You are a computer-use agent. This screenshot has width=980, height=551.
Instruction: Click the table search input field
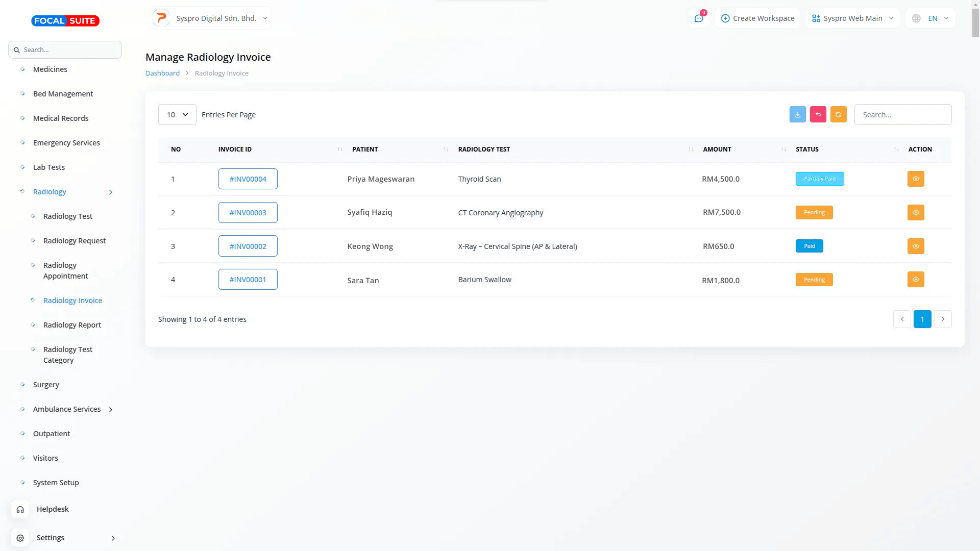(x=902, y=115)
